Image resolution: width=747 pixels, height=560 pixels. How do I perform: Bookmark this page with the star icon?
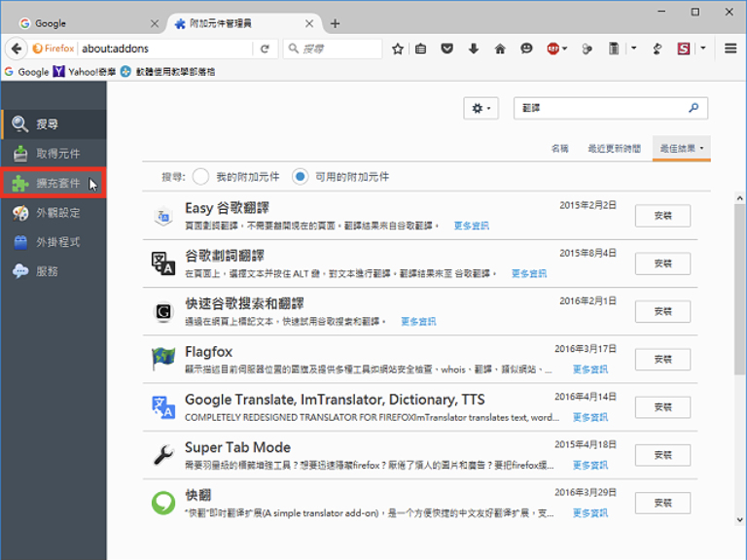(x=397, y=49)
